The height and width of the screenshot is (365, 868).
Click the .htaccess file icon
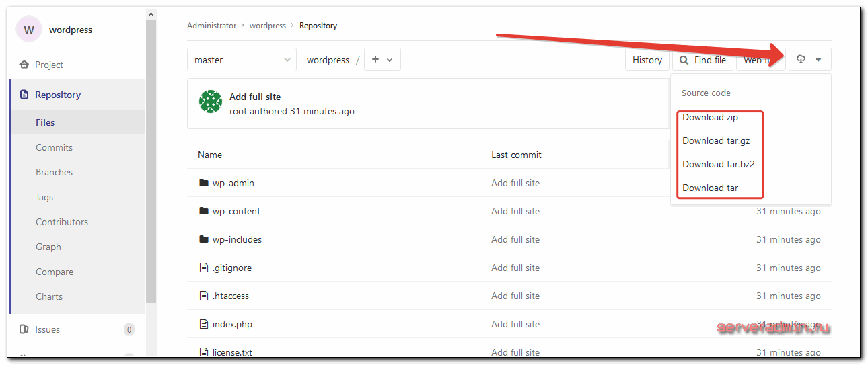click(204, 296)
